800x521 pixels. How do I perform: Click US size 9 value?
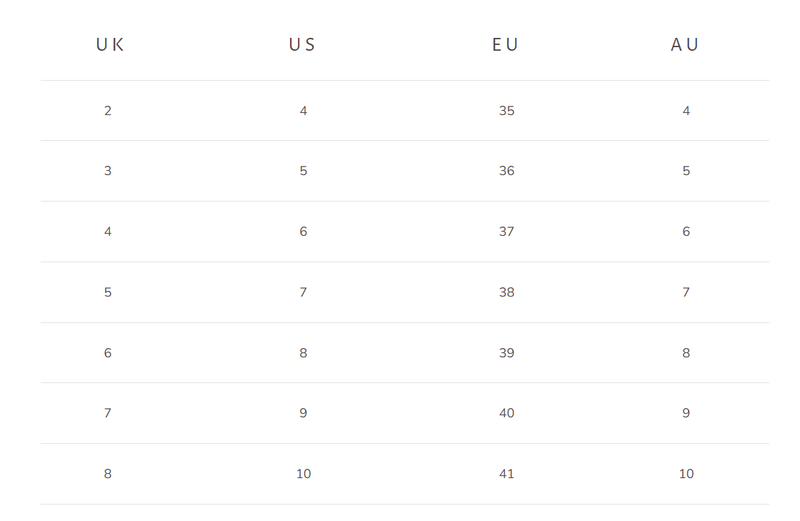303,413
